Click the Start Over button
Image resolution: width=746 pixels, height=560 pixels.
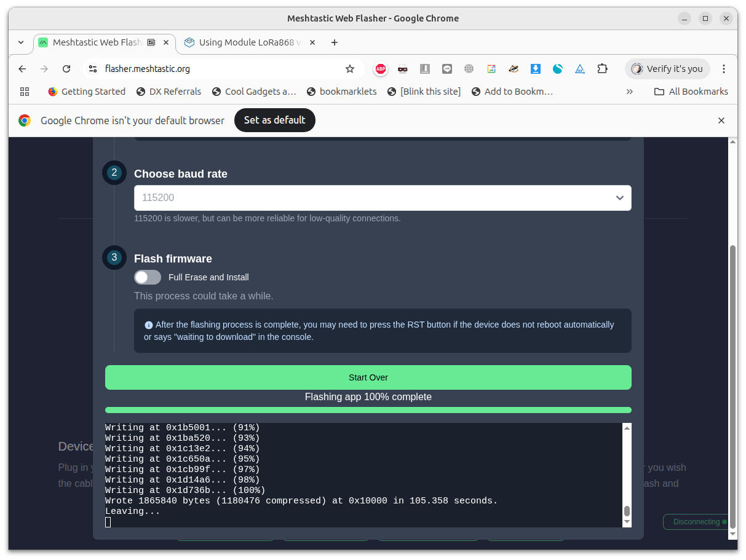coord(368,377)
